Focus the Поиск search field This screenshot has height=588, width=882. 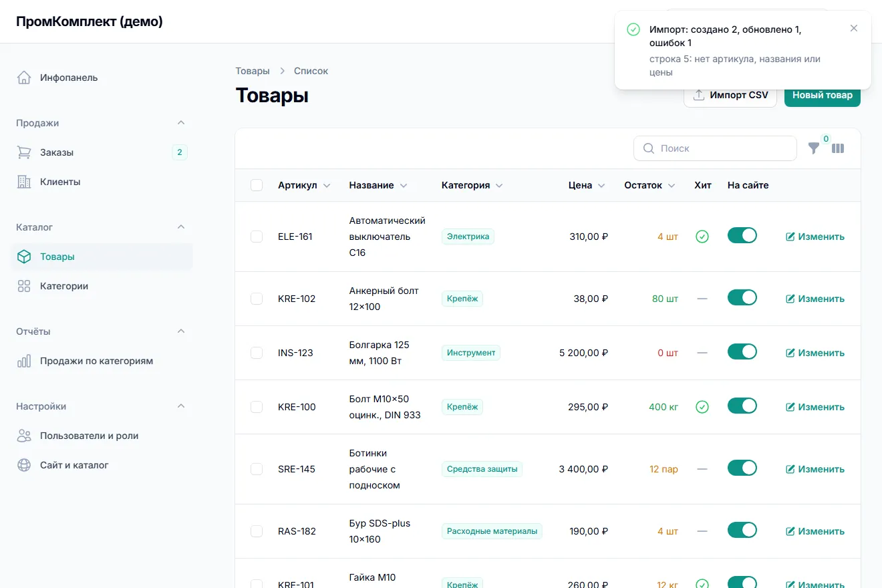(715, 148)
